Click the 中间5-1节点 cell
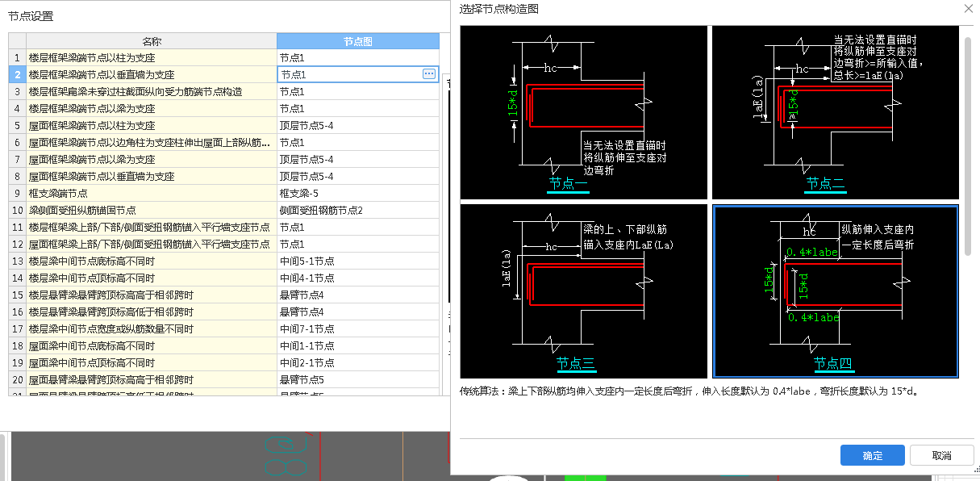 (x=358, y=261)
